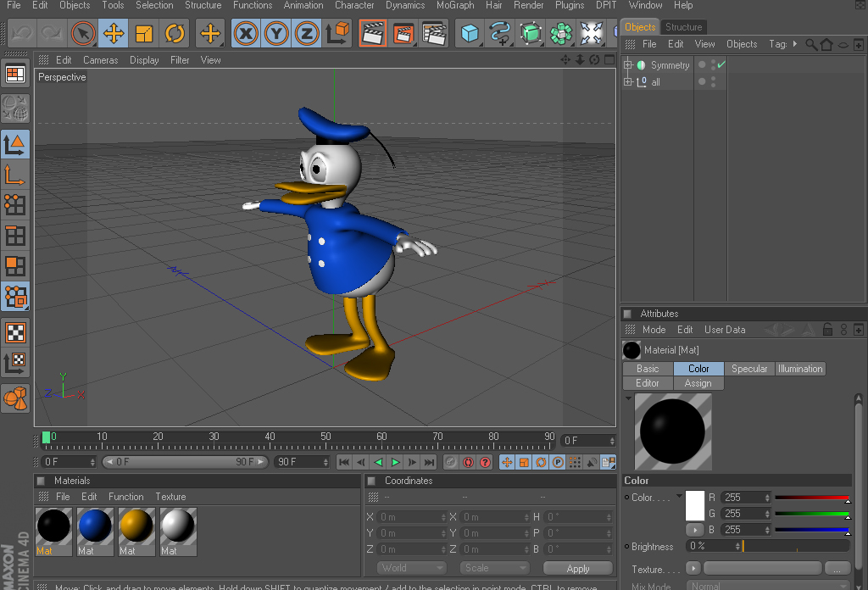Toggle the Z axis lock
Image resolution: width=868 pixels, height=590 pixels.
click(307, 33)
